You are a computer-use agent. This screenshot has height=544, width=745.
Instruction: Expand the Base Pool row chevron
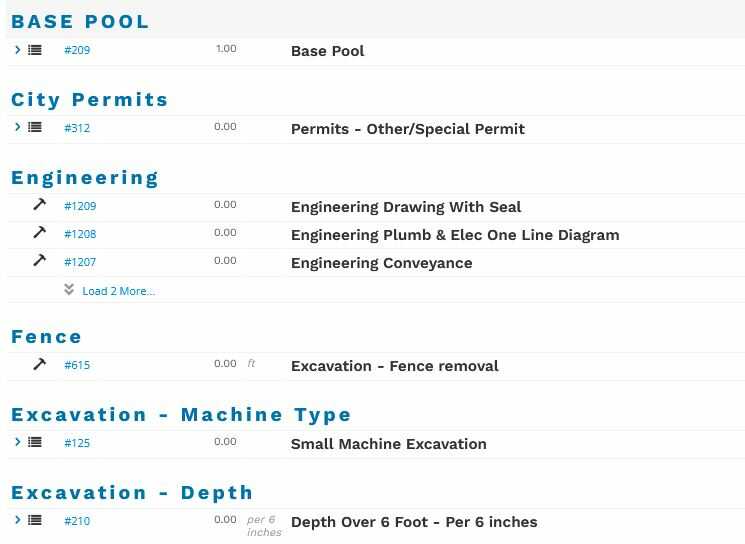click(18, 49)
